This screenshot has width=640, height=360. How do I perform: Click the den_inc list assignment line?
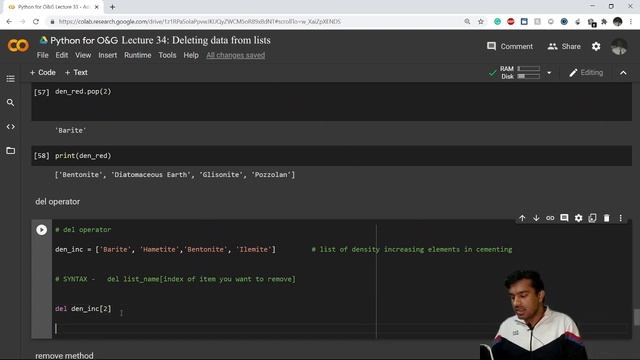point(165,249)
